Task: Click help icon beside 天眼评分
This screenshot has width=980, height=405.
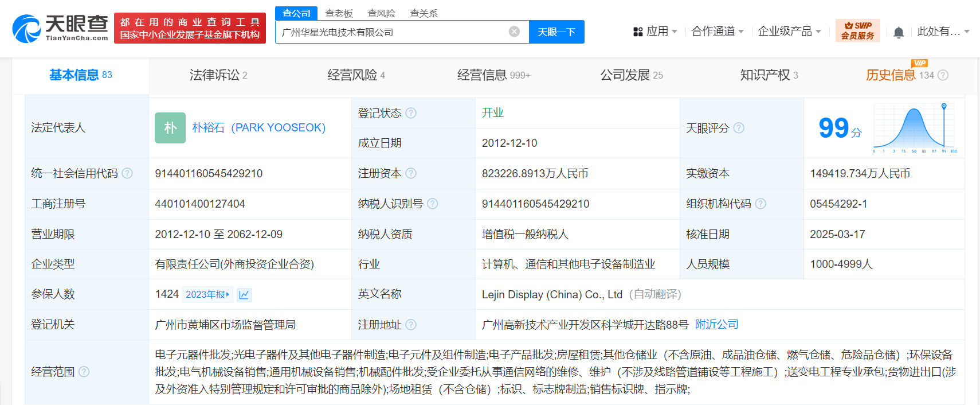Action: 739,128
